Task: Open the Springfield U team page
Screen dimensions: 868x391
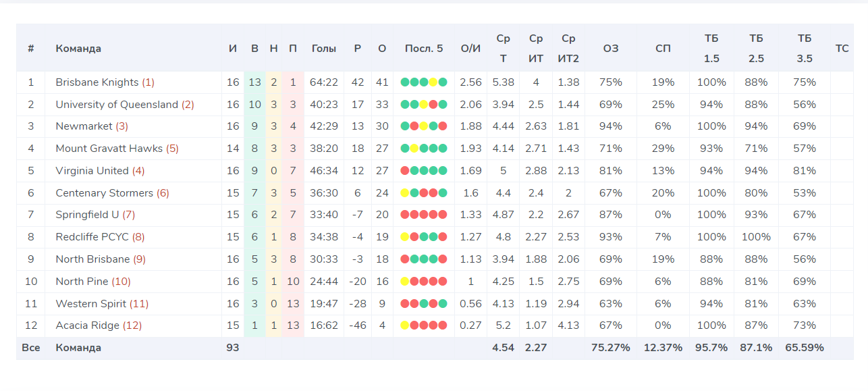Action: pyautogui.click(x=87, y=215)
